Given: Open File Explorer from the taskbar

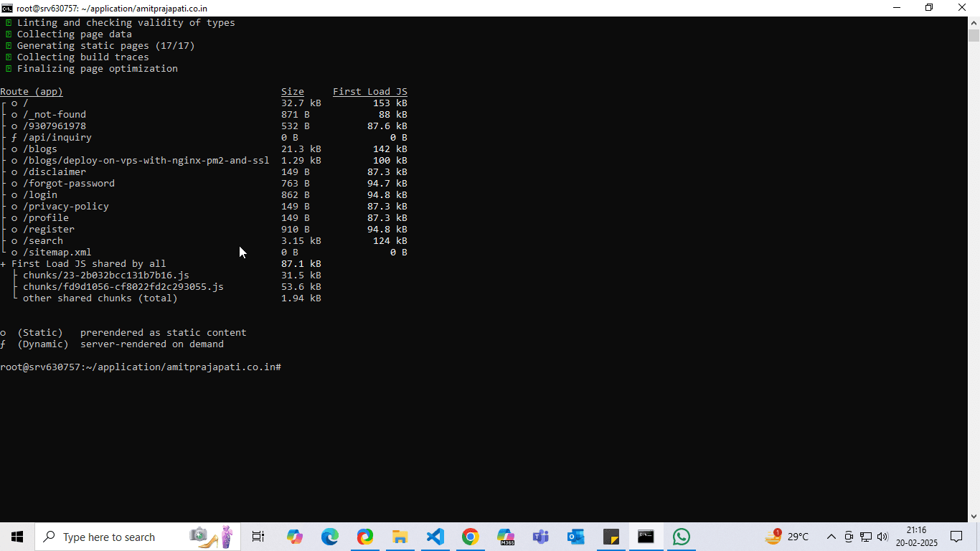Looking at the screenshot, I should (400, 537).
